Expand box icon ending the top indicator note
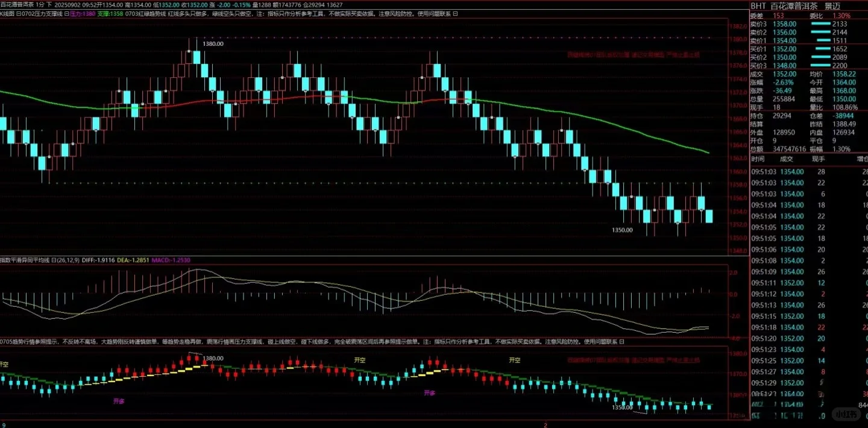Image resolution: width=868 pixels, height=428 pixels. [454, 13]
